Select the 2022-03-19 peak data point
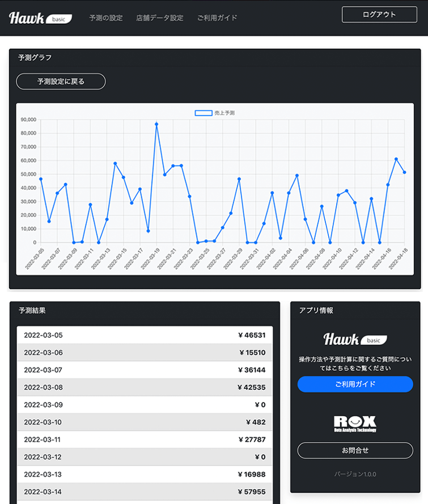The width and height of the screenshot is (428, 504). coord(156,124)
